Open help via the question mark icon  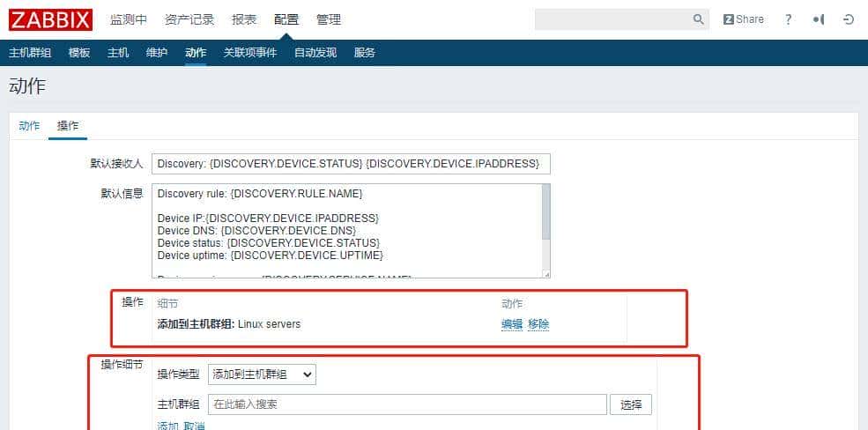coord(789,19)
